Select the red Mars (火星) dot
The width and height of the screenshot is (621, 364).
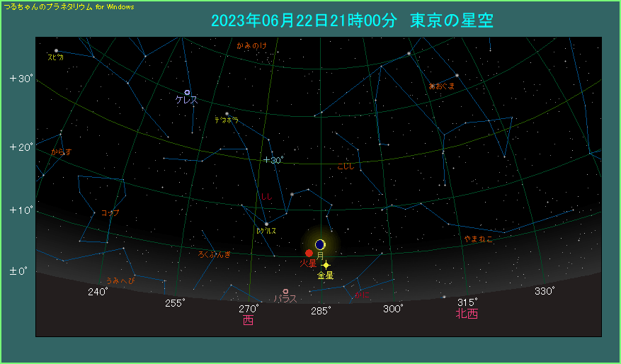[309, 253]
